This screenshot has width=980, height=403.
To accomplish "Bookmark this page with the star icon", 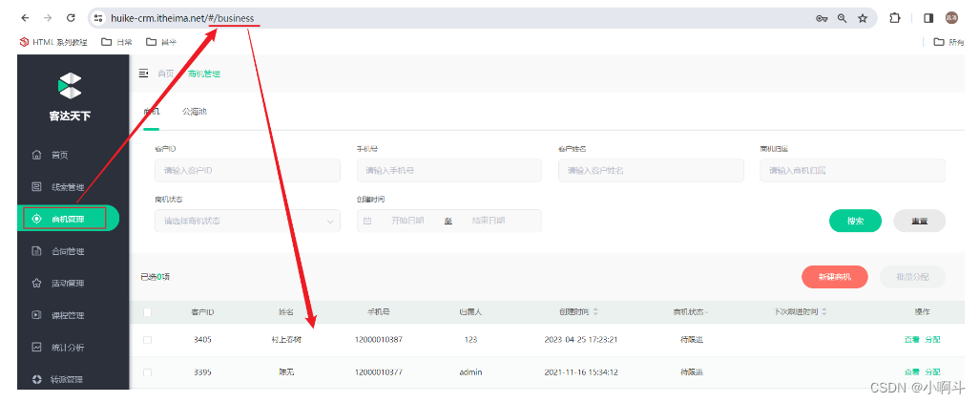I will (864, 19).
